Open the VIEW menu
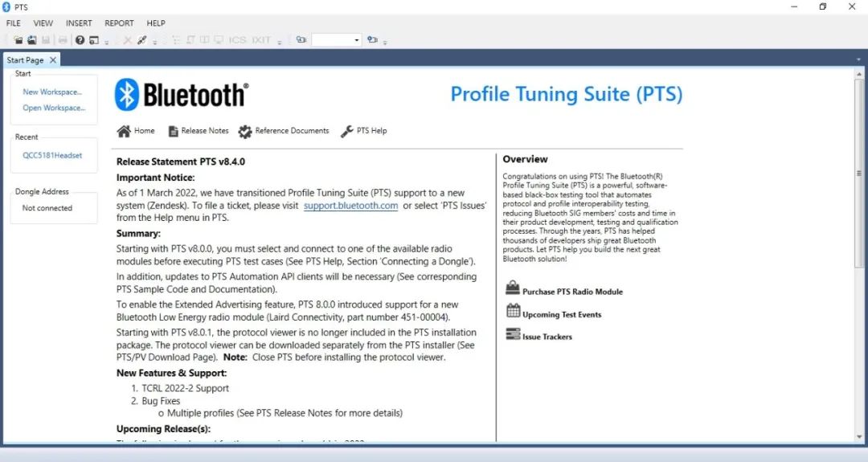The height and width of the screenshot is (462, 868). [43, 23]
